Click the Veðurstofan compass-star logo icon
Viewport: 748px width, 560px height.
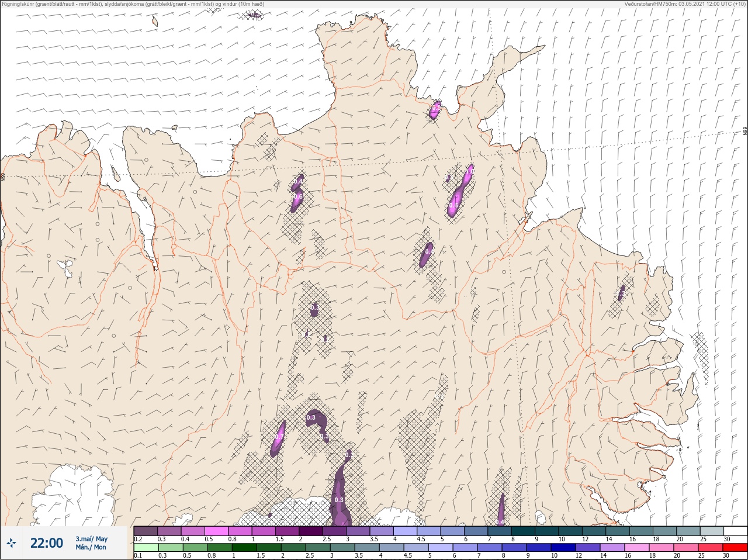click(x=11, y=543)
